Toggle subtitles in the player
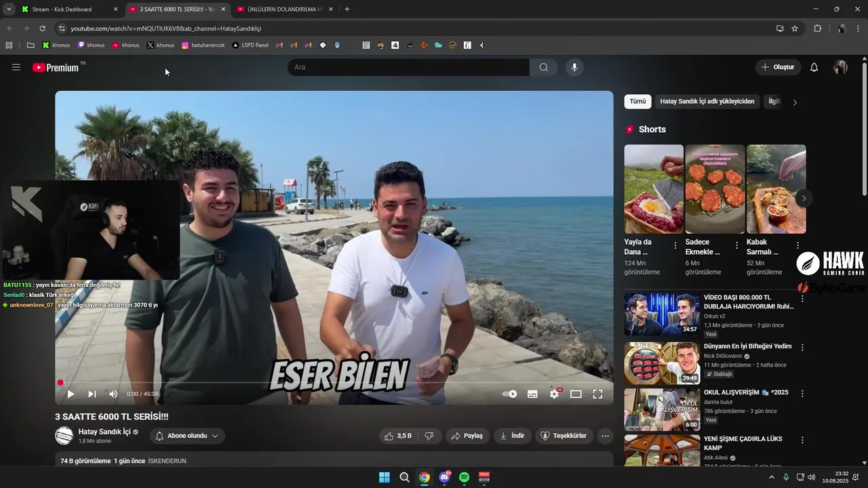Screen dimensions: 868x488 pyautogui.click(x=532, y=394)
